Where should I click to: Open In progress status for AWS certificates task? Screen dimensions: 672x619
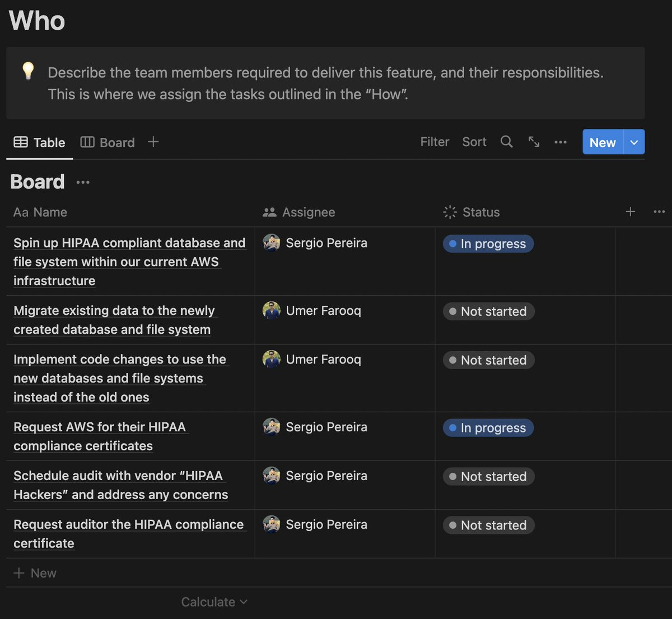(488, 428)
